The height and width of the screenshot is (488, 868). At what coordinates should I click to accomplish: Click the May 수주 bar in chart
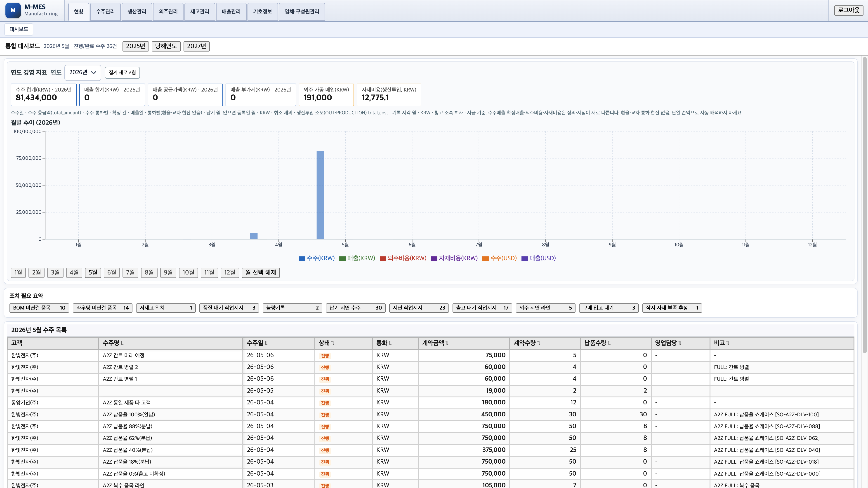pos(321,195)
